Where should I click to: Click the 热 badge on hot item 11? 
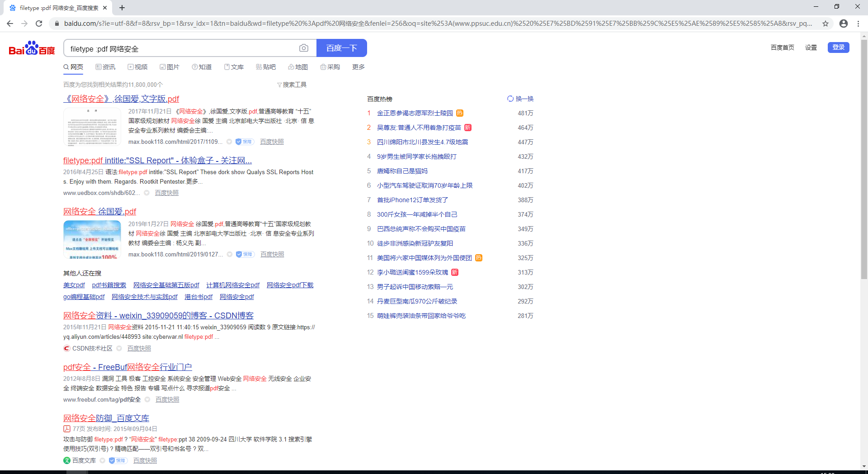(x=479, y=258)
